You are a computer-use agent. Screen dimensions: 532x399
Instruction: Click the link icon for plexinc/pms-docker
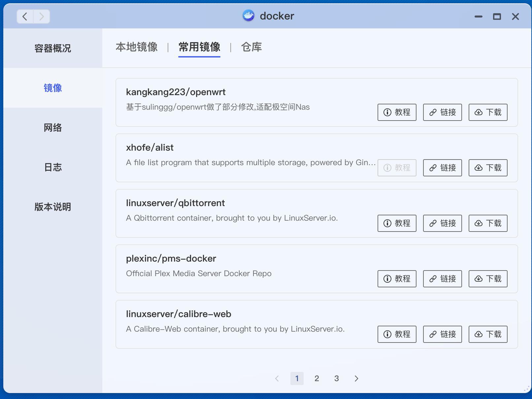click(433, 279)
